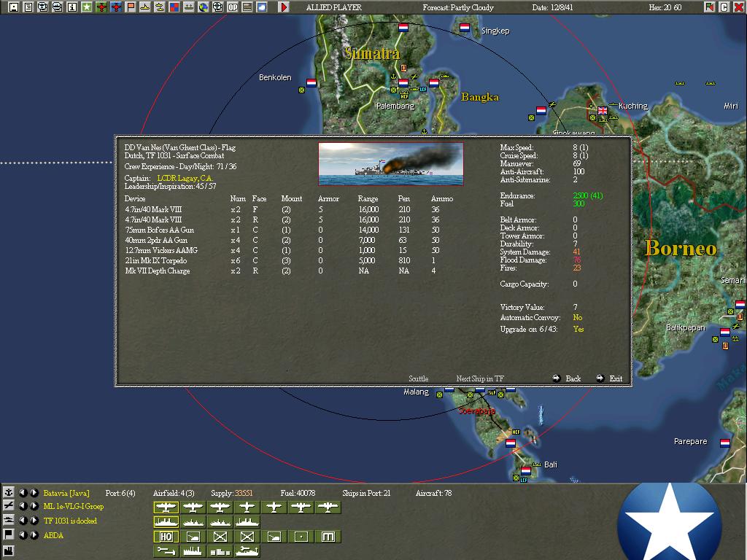Click Next Ship in TF
This screenshot has width=747, height=560.
[480, 378]
